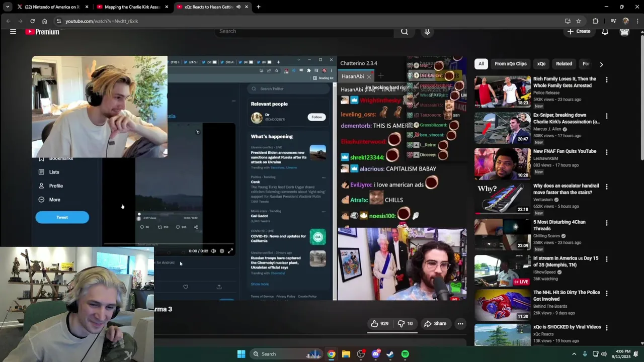Open more actions menu beside Share
This screenshot has width=644, height=362.
point(460,324)
